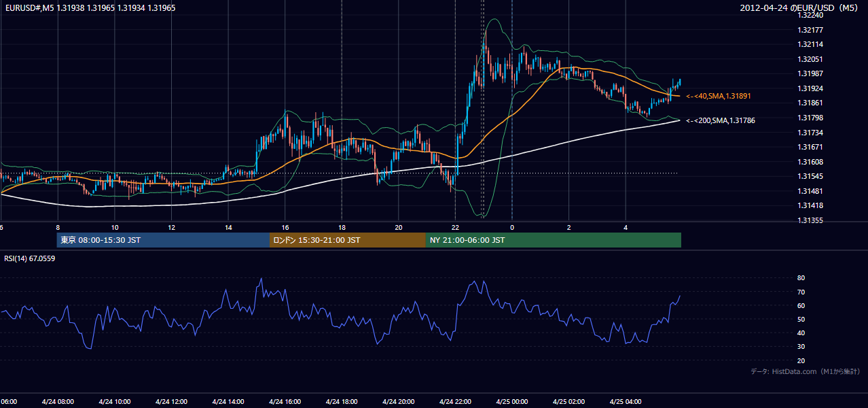Click price level 1.32240 on the axis
This screenshot has height=408, width=868.
point(810,15)
